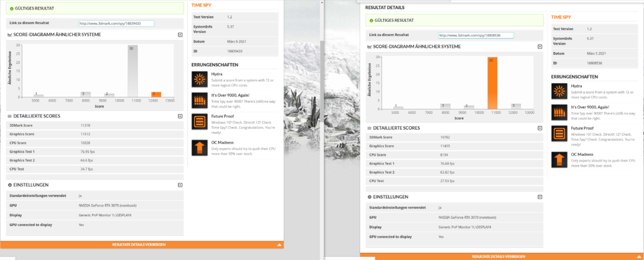The image size is (644, 260).
Task: Collapse Einstellungen section in the 10782 score panel
Action: 540,196
